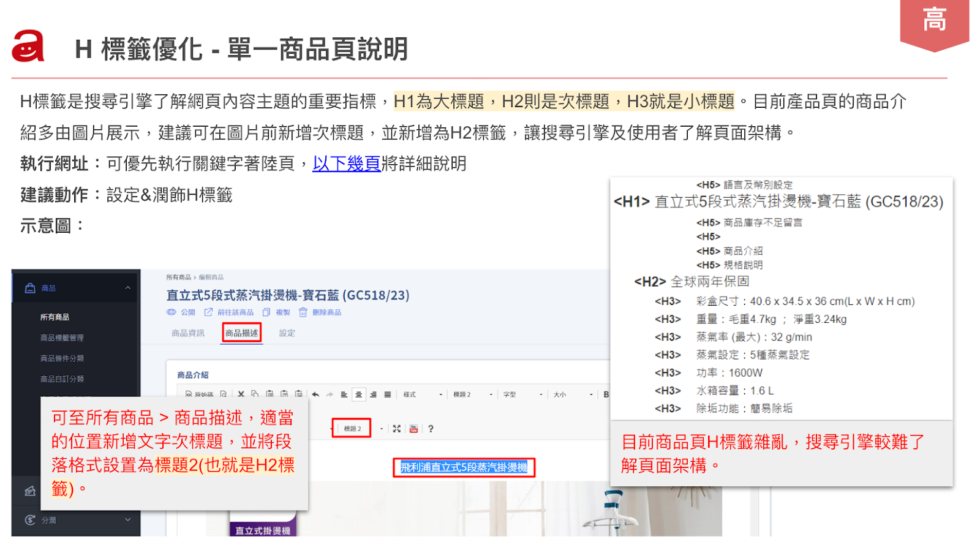Align text left in editor
980x558 pixels.
tap(344, 394)
